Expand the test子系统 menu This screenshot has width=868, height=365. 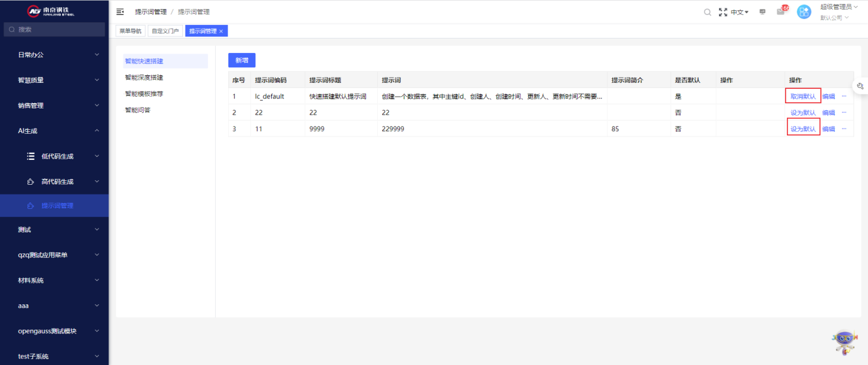click(x=54, y=356)
